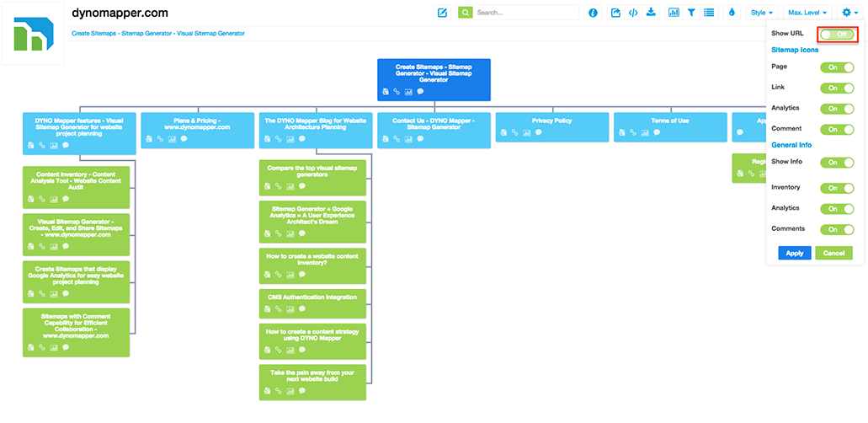Click comment icon on Plans & Pricing node
The width and height of the screenshot is (868, 423).
point(184,138)
